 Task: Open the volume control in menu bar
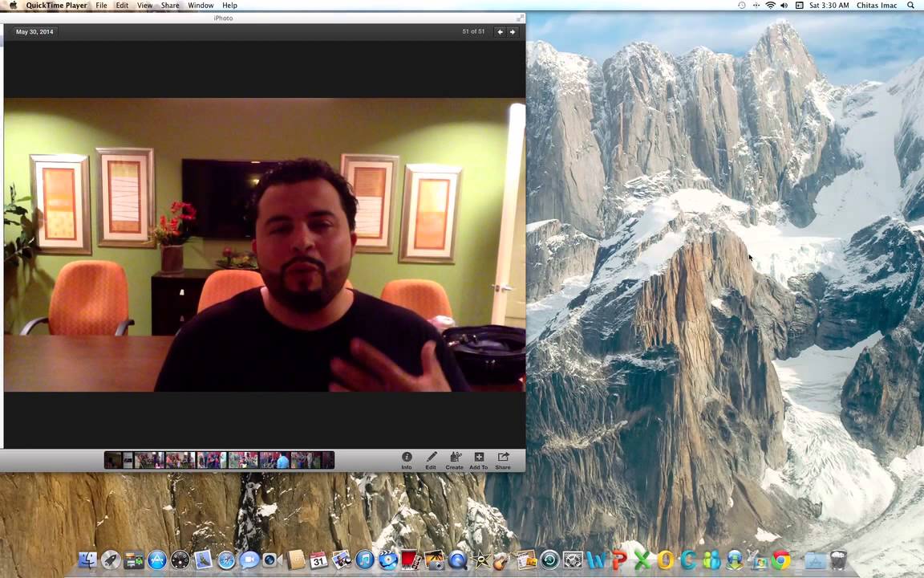[x=784, y=6]
